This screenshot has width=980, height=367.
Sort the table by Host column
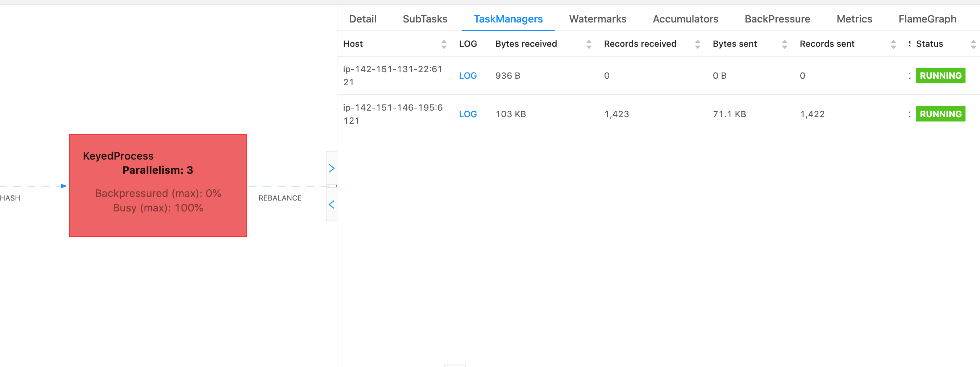[444, 44]
